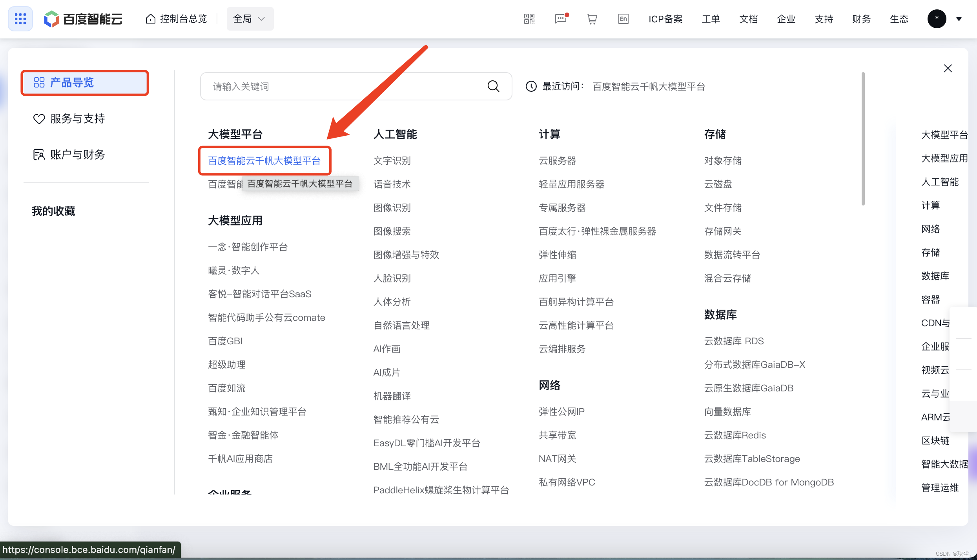Viewport: 977px width, 560px height.
Task: Open 百度智能云千帆大模型平台 under 大模型平台
Action: 264,160
